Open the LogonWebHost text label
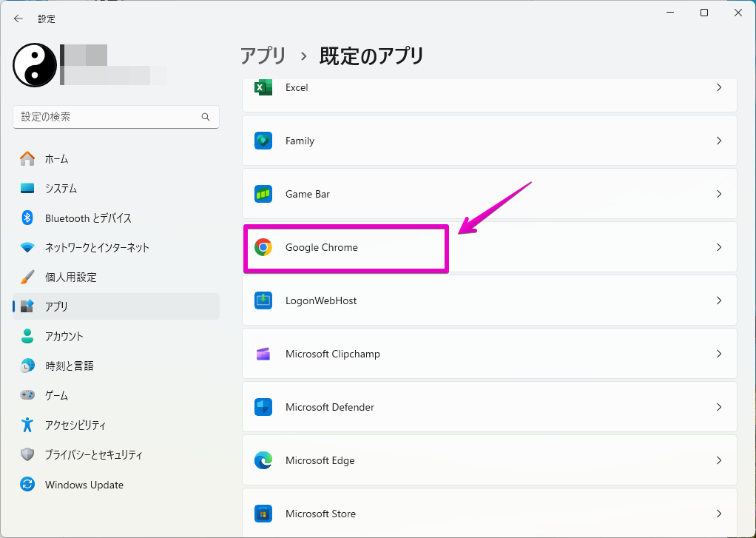This screenshot has width=756, height=538. point(321,300)
